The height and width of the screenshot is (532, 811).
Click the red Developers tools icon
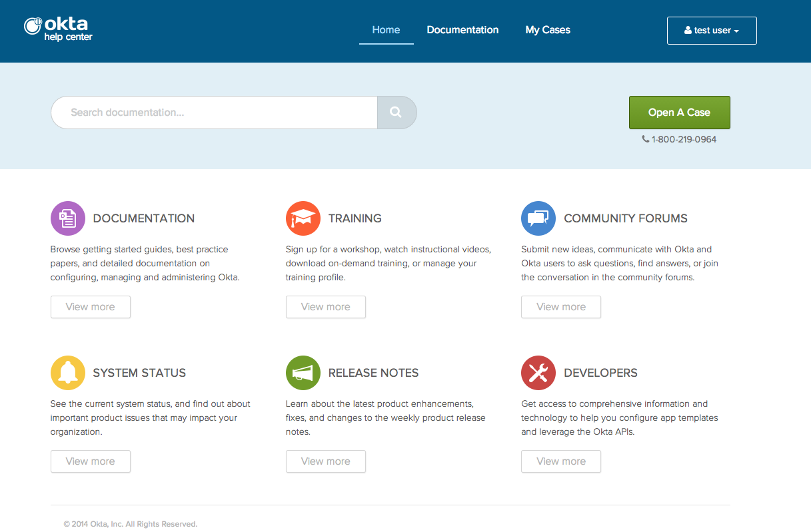tap(538, 373)
